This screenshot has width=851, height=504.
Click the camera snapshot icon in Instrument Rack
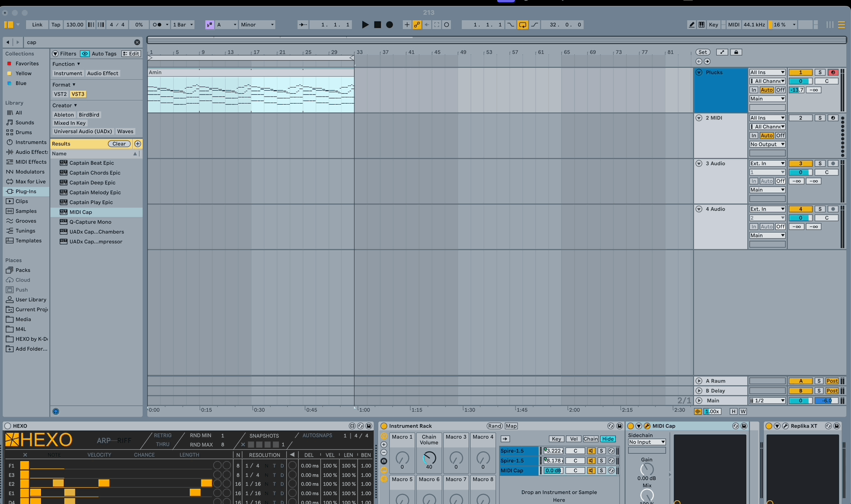coord(384,461)
